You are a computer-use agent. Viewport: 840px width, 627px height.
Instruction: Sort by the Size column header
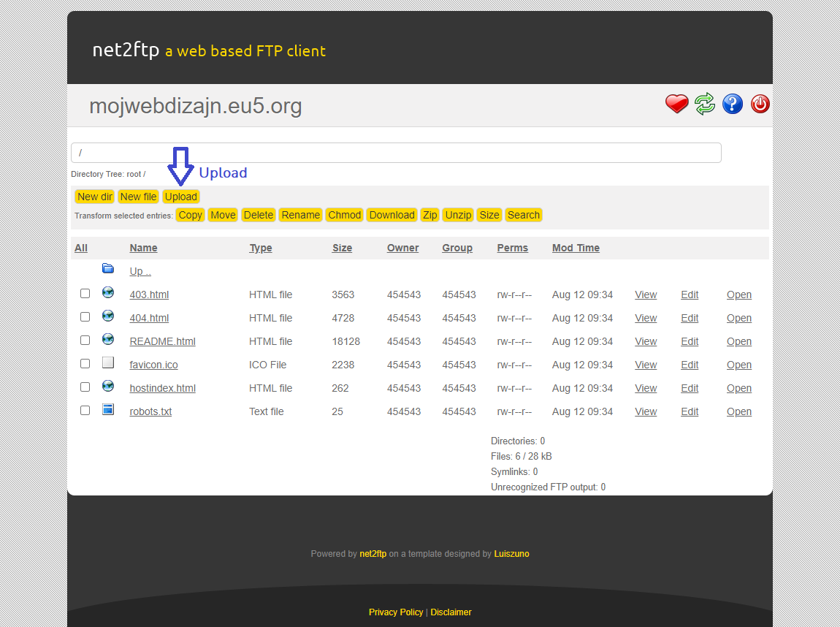[342, 248]
